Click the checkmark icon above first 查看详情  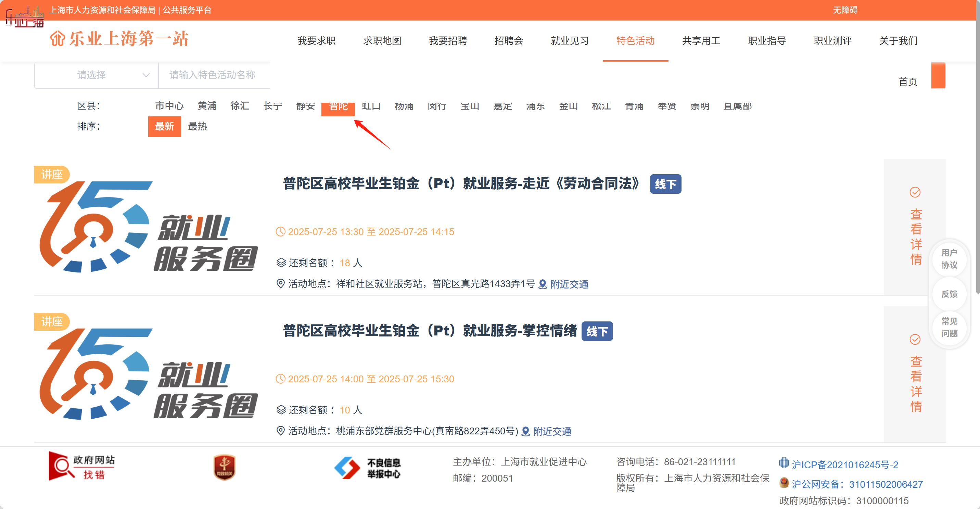[915, 192]
